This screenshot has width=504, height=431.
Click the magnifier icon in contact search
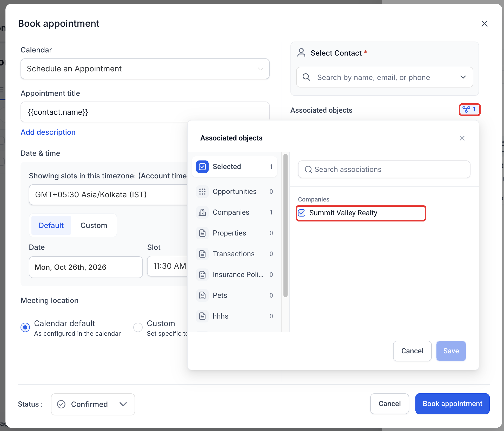click(307, 77)
